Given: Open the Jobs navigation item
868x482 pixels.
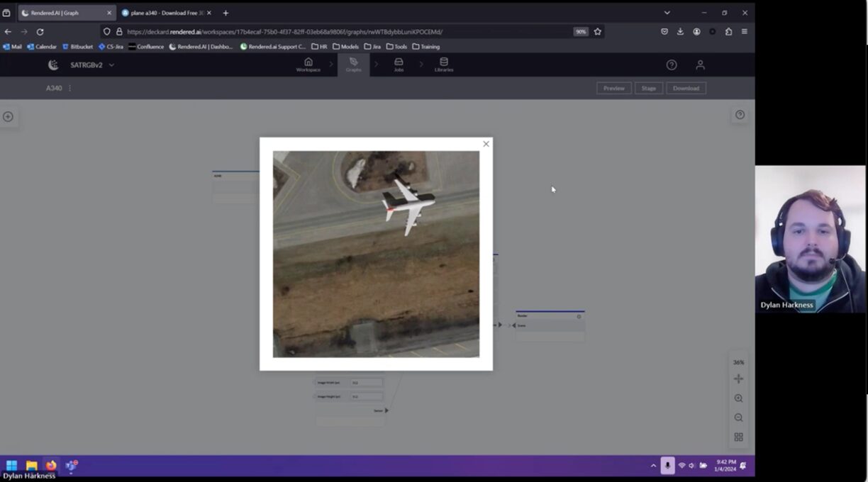Looking at the screenshot, I should [x=399, y=65].
